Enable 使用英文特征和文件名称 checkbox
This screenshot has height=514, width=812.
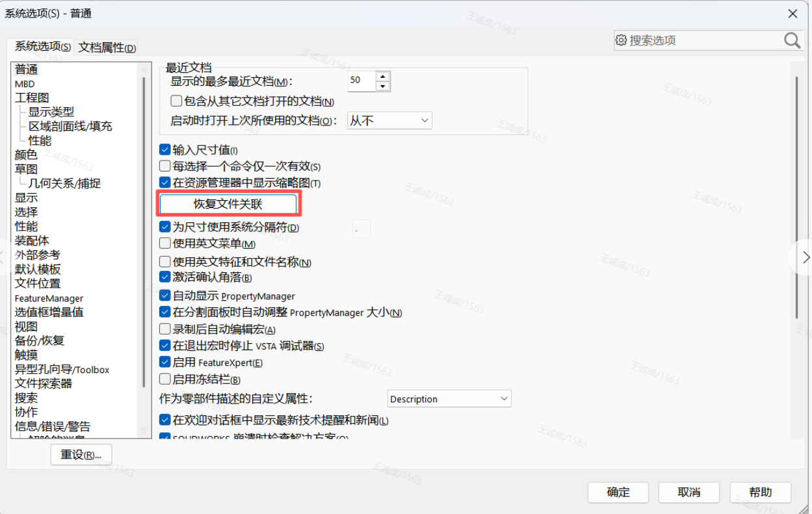tap(164, 262)
